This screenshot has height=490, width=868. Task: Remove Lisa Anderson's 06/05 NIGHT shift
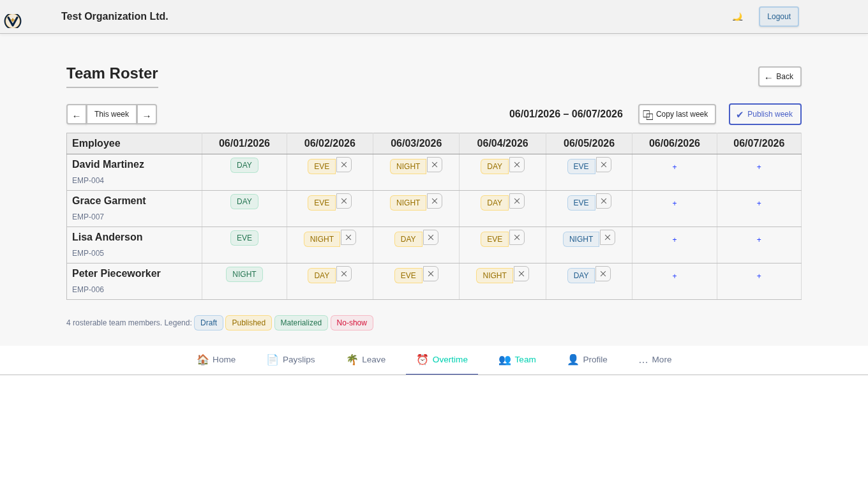click(608, 237)
